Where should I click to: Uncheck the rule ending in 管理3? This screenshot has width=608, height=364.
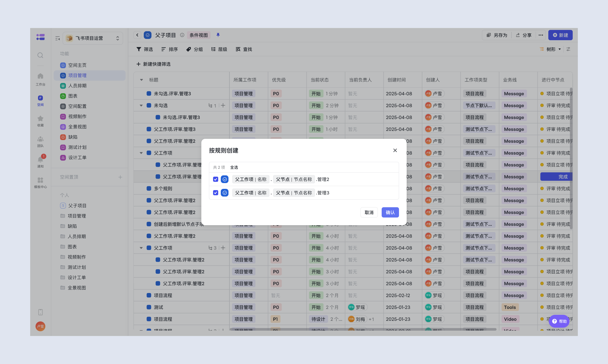coord(216,193)
